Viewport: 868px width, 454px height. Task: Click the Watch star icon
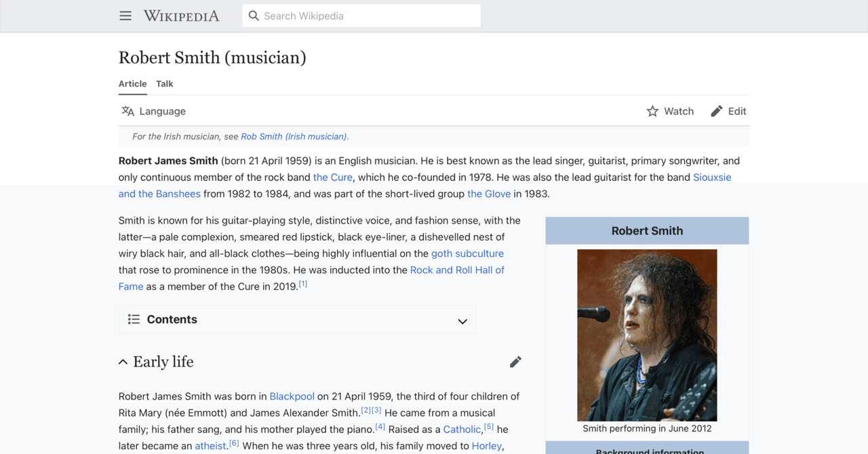coord(652,111)
